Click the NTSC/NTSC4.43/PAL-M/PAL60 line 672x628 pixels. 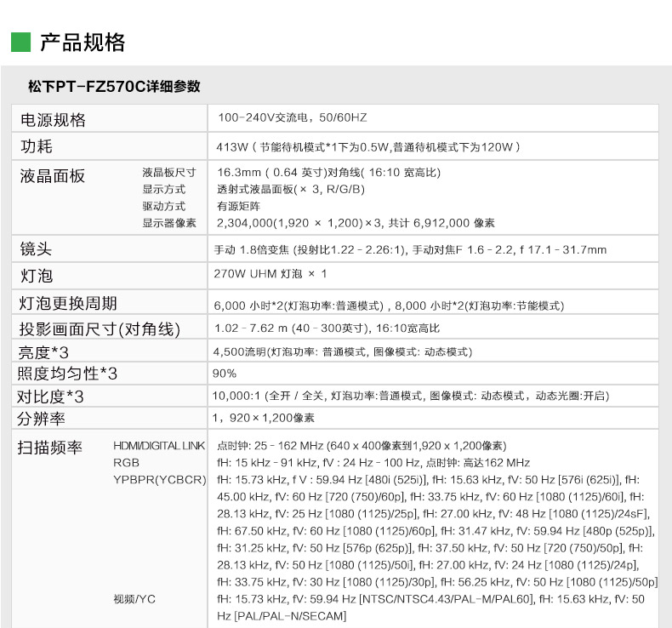click(x=430, y=599)
